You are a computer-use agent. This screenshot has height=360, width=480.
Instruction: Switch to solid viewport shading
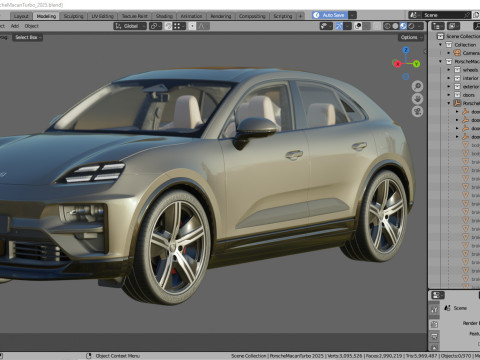point(395,26)
